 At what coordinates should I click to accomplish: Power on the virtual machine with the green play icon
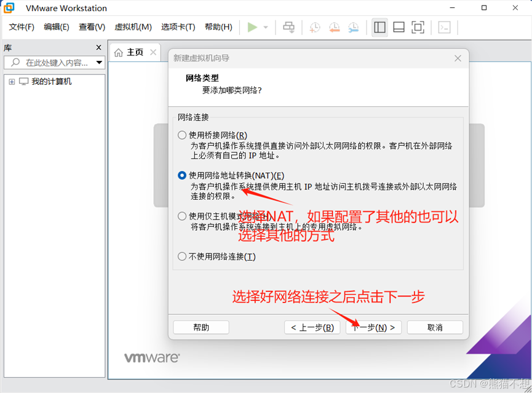tap(253, 27)
